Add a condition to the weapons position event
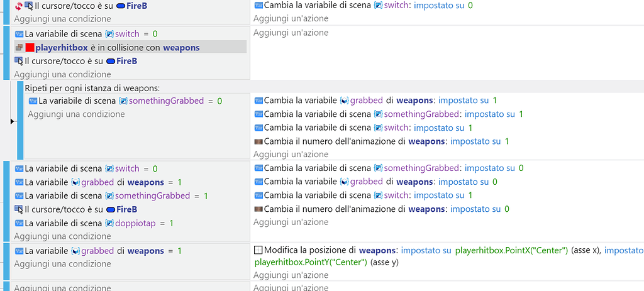The height and width of the screenshot is (291, 644). click(62, 264)
